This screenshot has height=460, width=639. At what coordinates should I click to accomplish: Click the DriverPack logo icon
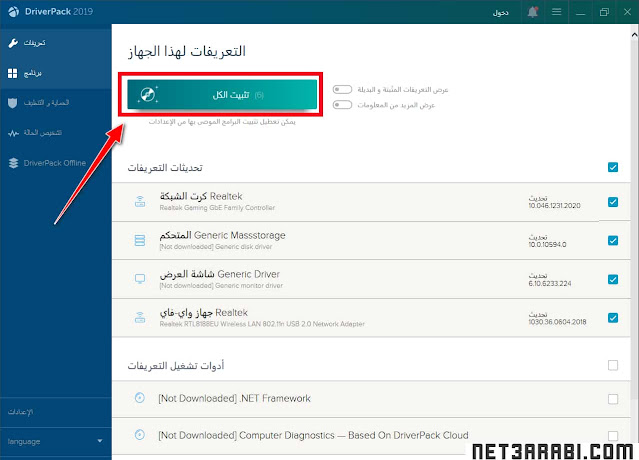pos(13,12)
